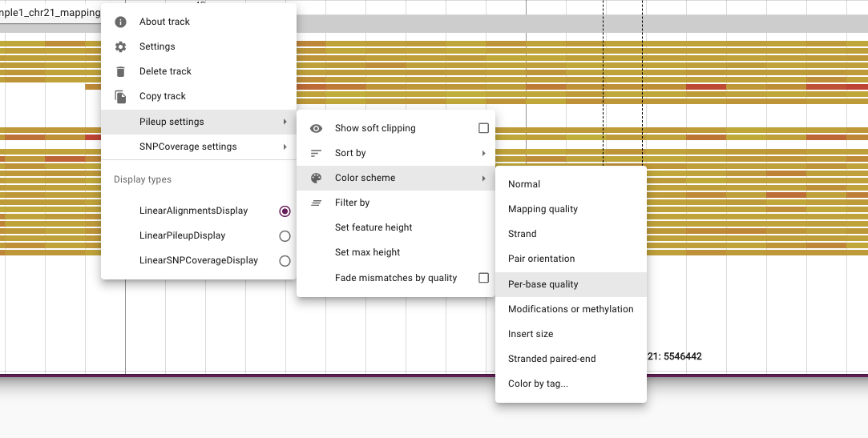
Task: Click the sort icon beside Sort by
Action: point(316,153)
